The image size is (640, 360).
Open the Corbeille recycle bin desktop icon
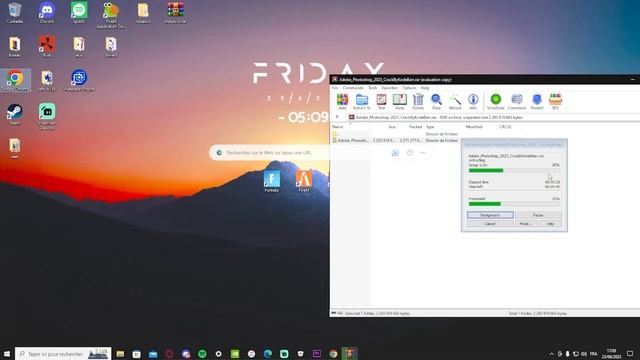point(15,13)
